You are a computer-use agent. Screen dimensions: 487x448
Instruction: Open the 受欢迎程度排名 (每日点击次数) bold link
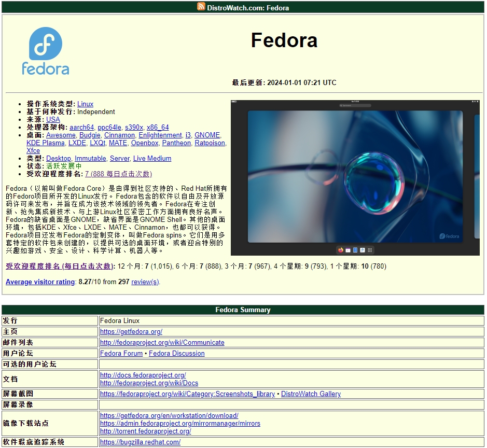tap(60, 267)
